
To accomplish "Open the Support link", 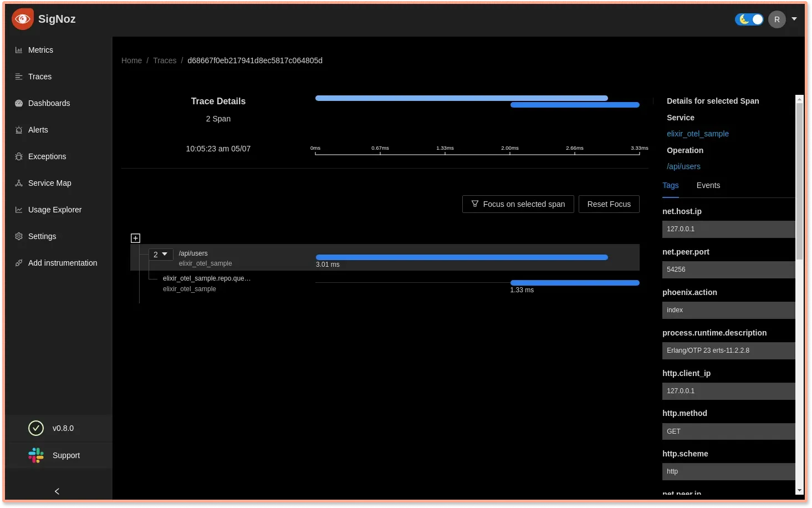I will coord(66,455).
